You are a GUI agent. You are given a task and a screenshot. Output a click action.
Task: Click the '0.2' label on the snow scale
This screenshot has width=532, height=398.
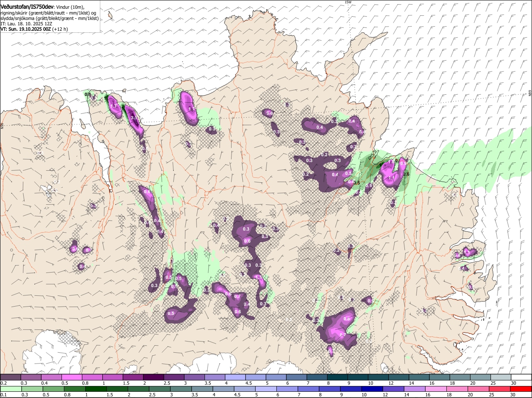[3, 383]
